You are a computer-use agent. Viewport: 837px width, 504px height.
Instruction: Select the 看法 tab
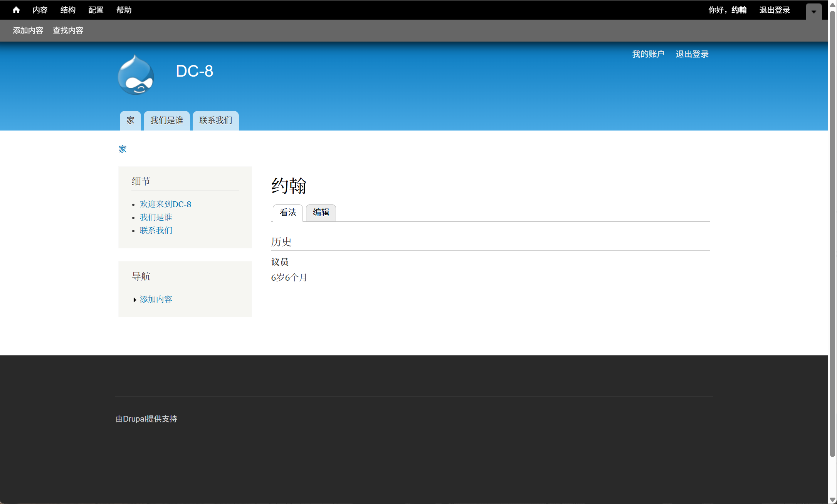(x=287, y=213)
